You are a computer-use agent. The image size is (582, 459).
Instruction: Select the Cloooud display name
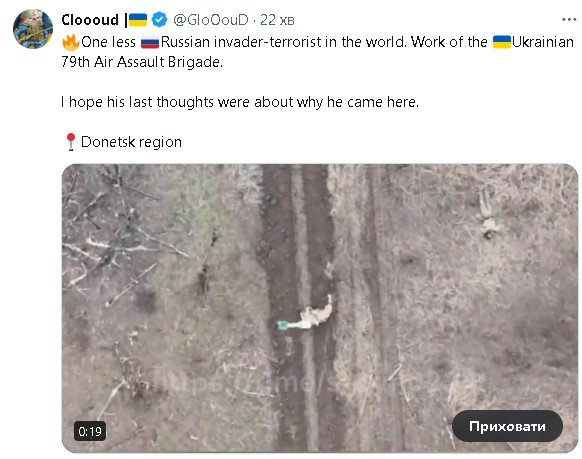pyautogui.click(x=90, y=20)
